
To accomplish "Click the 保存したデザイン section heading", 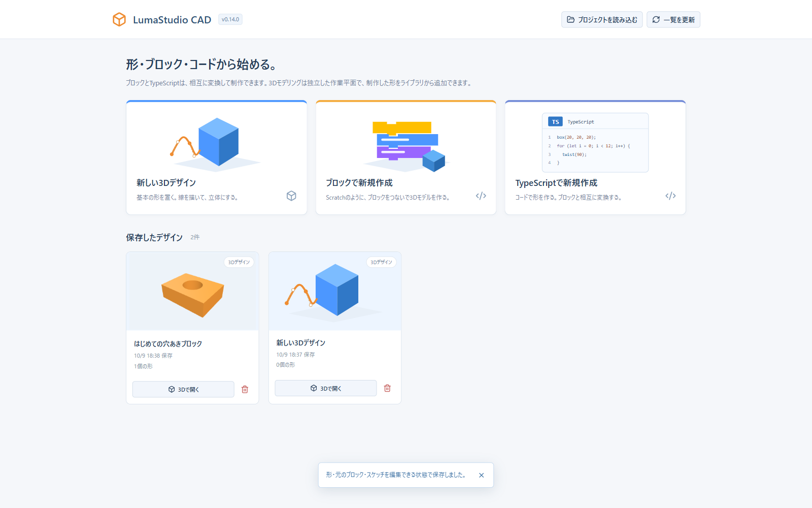I will click(x=154, y=237).
